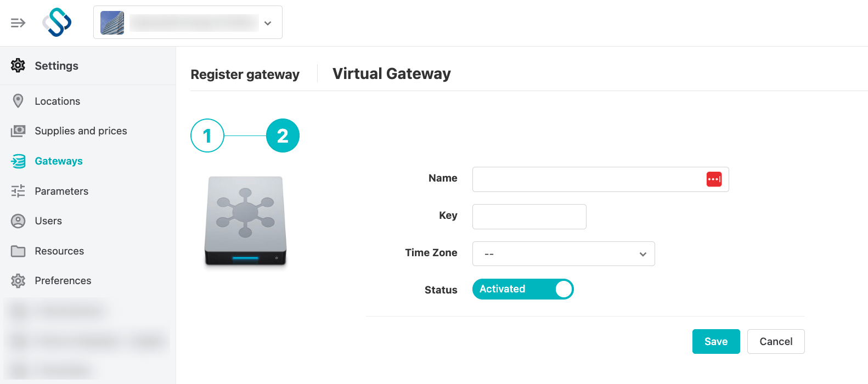The height and width of the screenshot is (384, 868).
Task: Cancel the gateway registration
Action: 776,341
